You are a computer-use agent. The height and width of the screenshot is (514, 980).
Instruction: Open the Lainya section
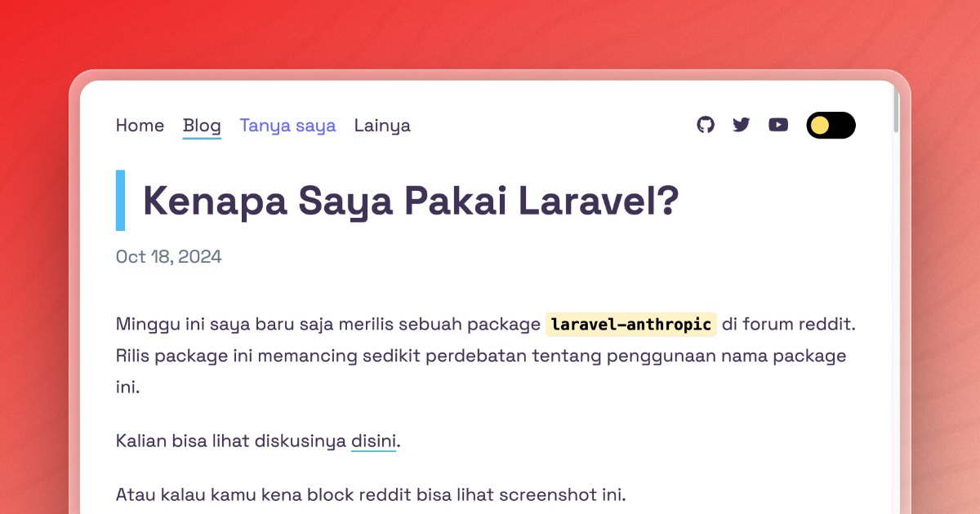(382, 126)
